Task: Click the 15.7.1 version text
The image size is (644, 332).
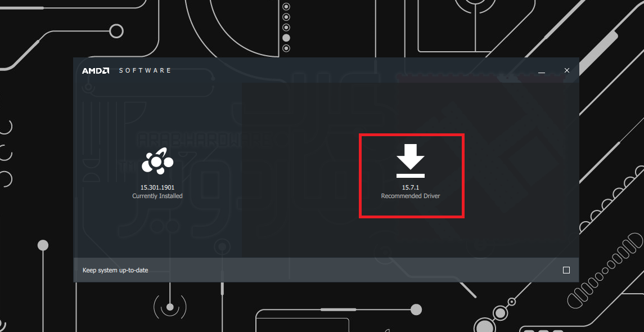Action: tap(410, 188)
